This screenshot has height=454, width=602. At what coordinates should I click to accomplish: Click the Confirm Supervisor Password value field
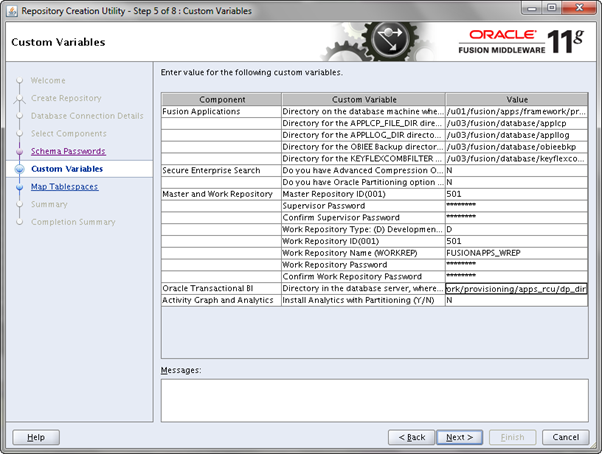516,218
